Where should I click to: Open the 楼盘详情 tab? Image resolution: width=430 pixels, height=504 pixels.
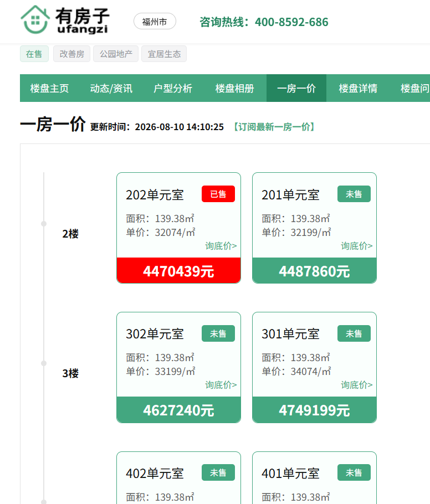coord(358,88)
